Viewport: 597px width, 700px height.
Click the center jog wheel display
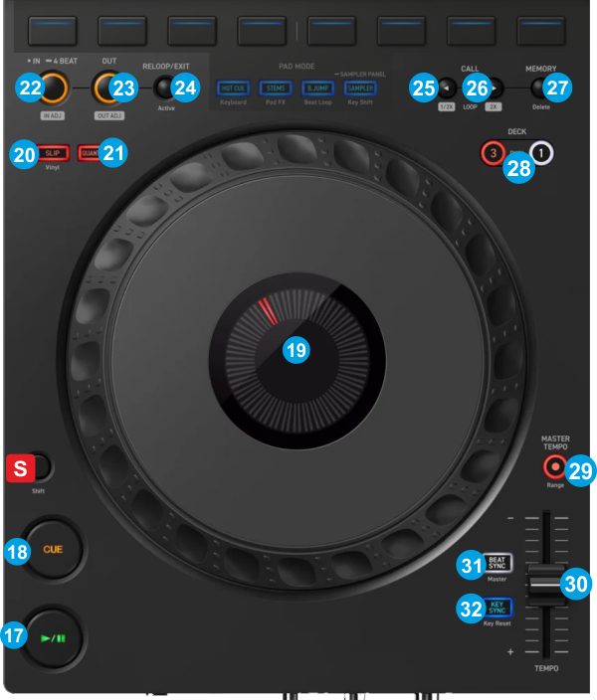coord(296,348)
